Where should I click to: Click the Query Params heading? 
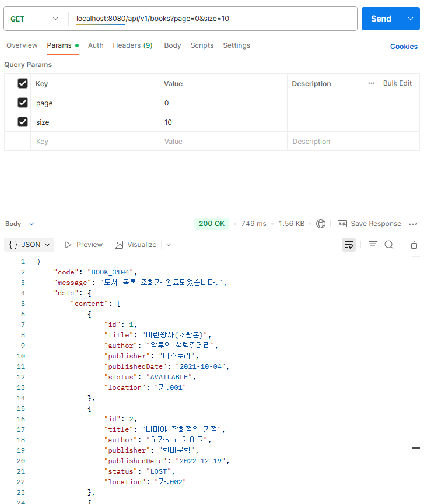point(28,65)
